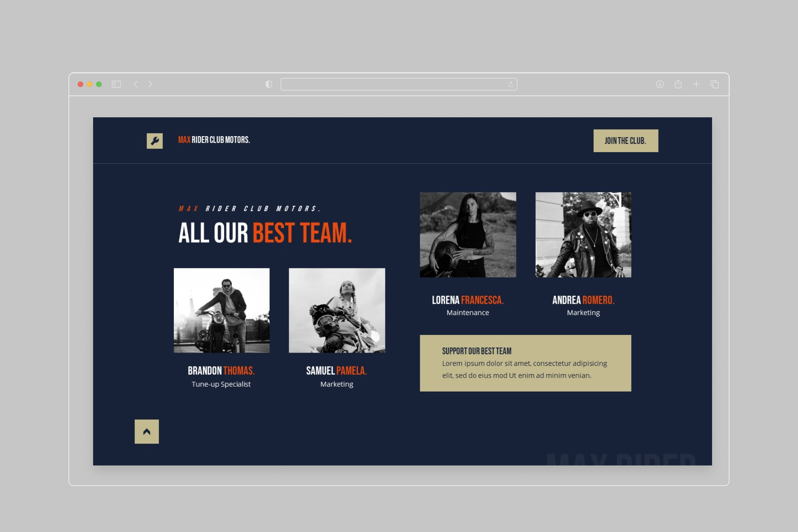Image resolution: width=798 pixels, height=532 pixels.
Task: Click the name LORENA FRANCESCA
Action: tap(468, 300)
